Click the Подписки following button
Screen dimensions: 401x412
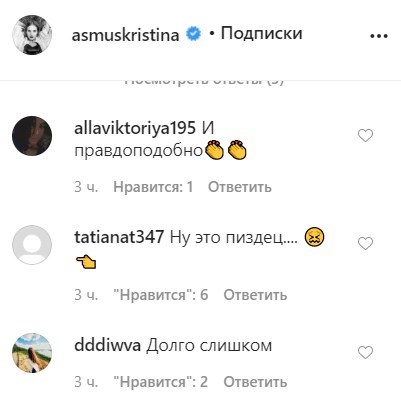(x=261, y=33)
